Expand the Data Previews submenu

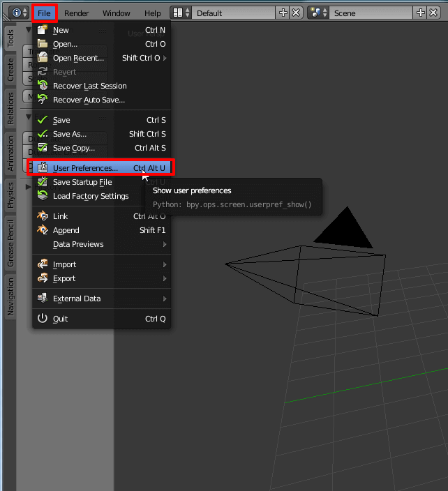pyautogui.click(x=102, y=244)
